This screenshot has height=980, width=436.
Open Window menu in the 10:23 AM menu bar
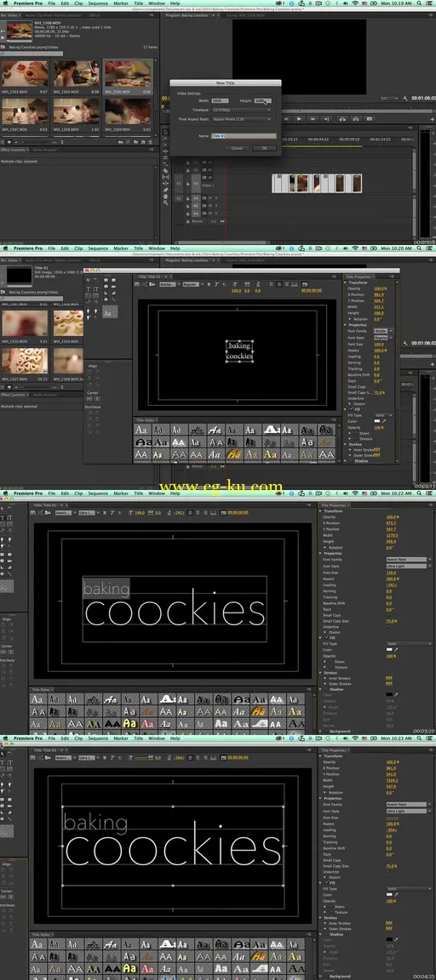(x=157, y=738)
